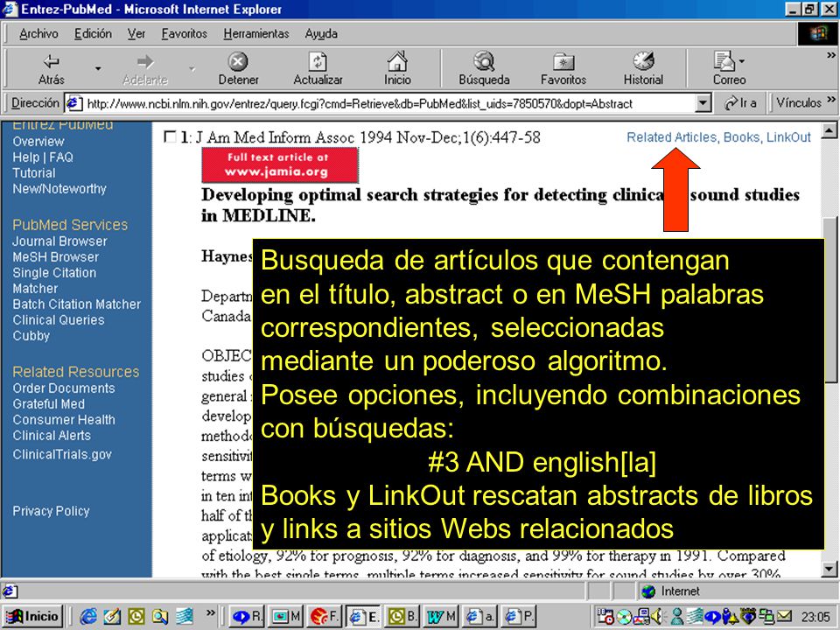
Task: Open the Favoritos toolbar panel
Action: [563, 61]
